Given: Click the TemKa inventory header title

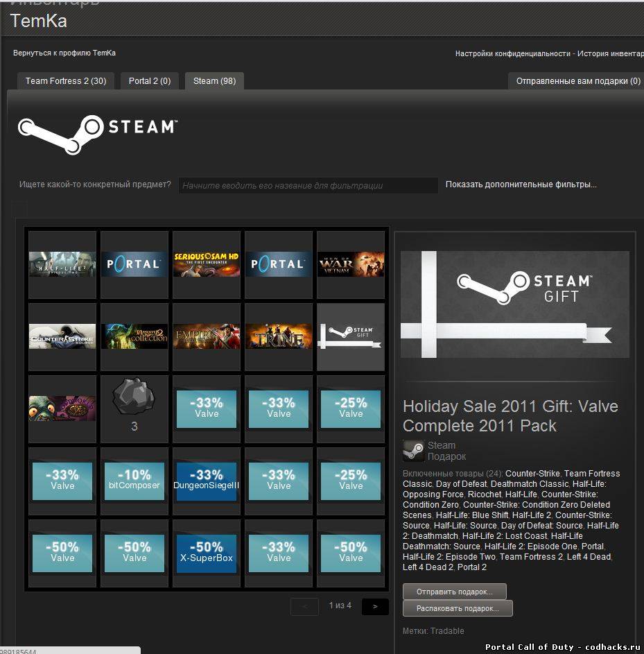Looking at the screenshot, I should click(38, 21).
